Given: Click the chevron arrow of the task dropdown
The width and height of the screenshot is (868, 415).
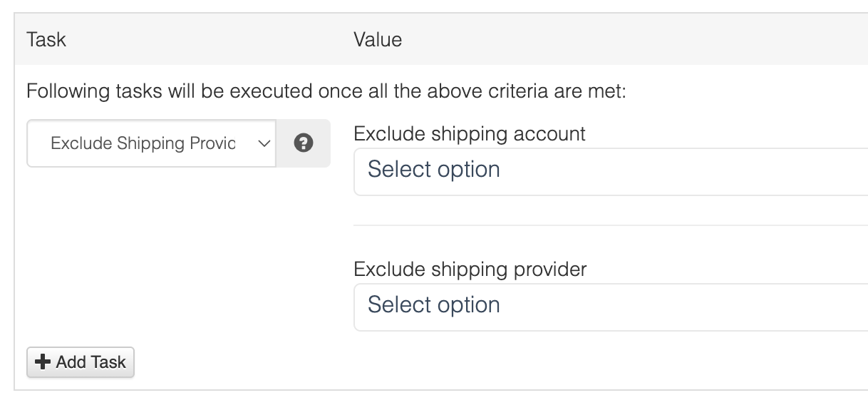Looking at the screenshot, I should click(263, 143).
